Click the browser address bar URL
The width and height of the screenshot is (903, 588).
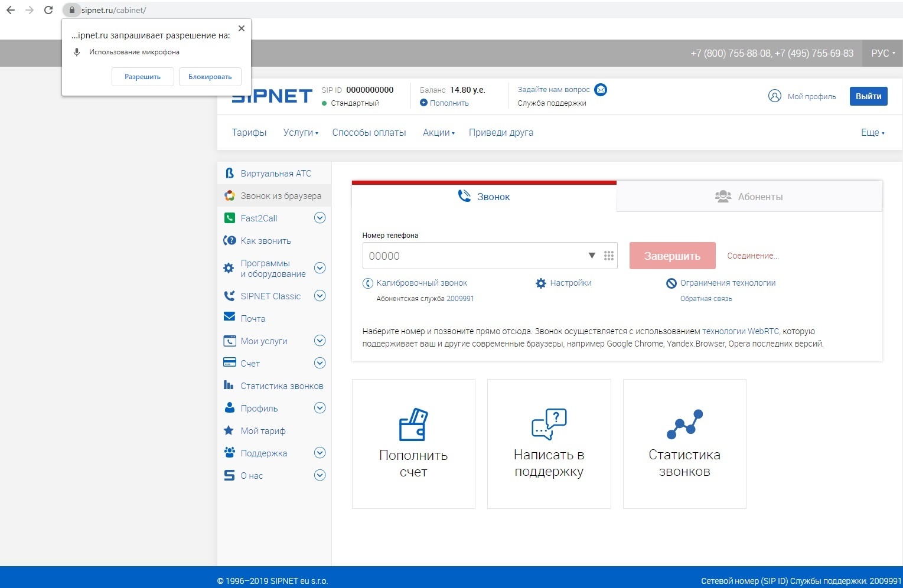(x=114, y=10)
